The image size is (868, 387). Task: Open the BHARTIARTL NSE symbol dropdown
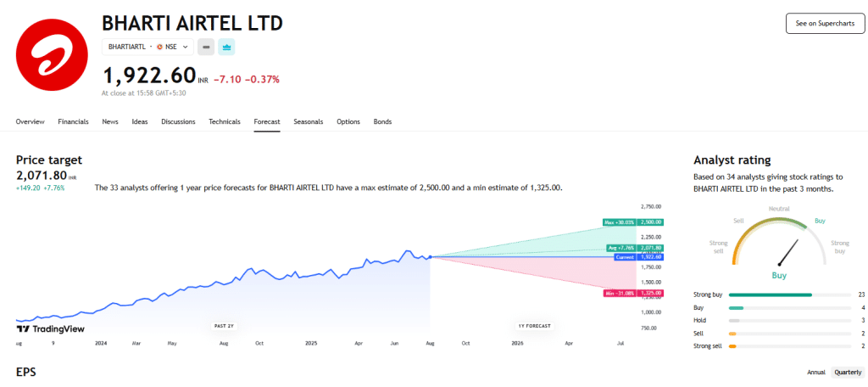point(147,48)
